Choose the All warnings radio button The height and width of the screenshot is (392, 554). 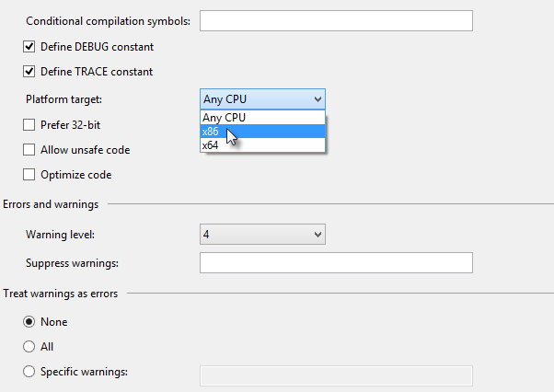tap(29, 347)
